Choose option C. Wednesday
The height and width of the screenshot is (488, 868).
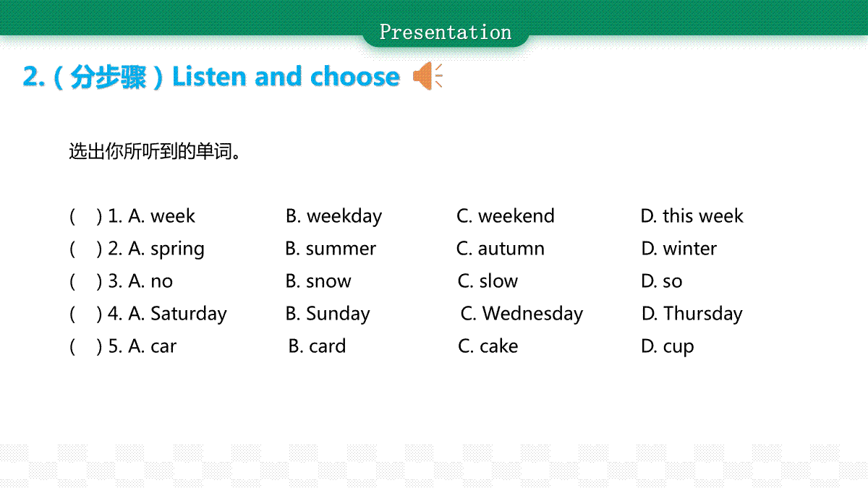[522, 314]
